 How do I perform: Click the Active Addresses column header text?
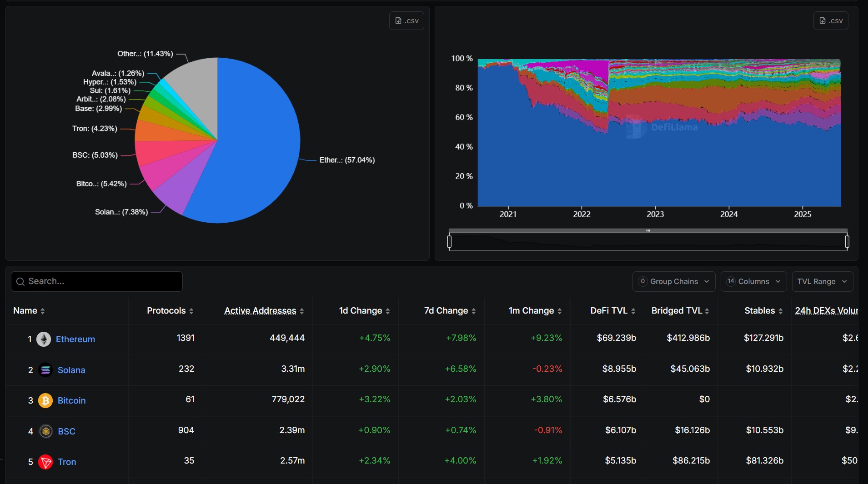(x=260, y=311)
